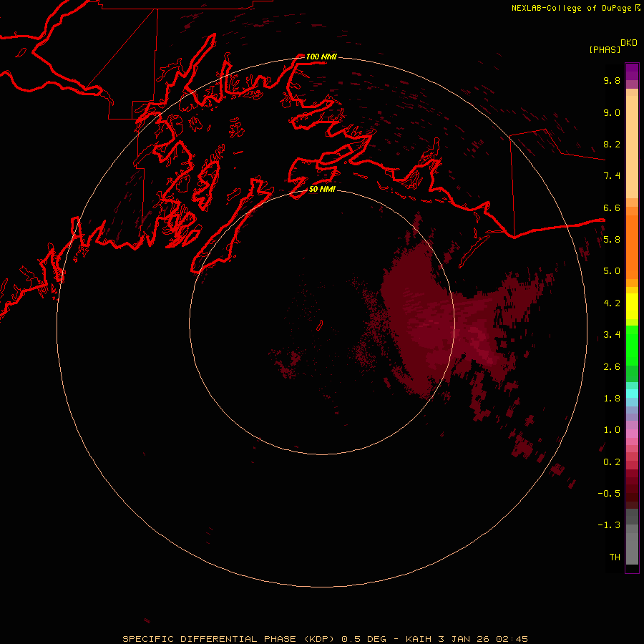Click the 100 NMI range ring label
This screenshot has width=644, height=644.
click(321, 57)
